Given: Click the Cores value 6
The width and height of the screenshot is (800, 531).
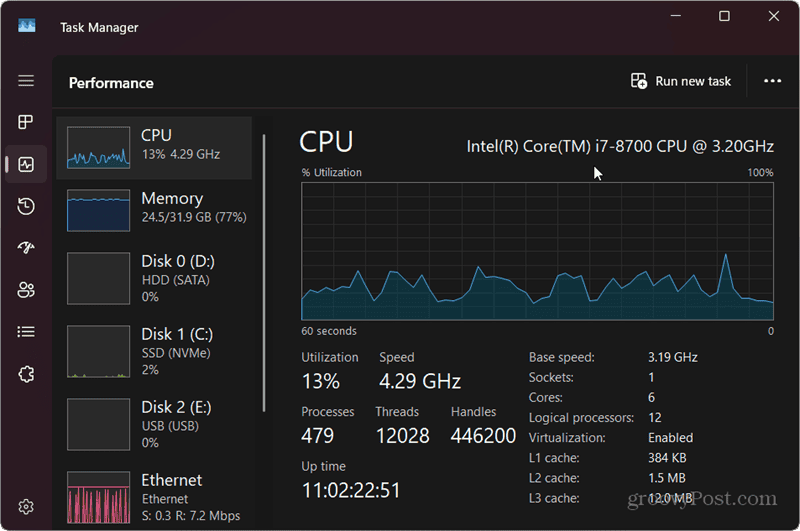Looking at the screenshot, I should pos(652,397).
